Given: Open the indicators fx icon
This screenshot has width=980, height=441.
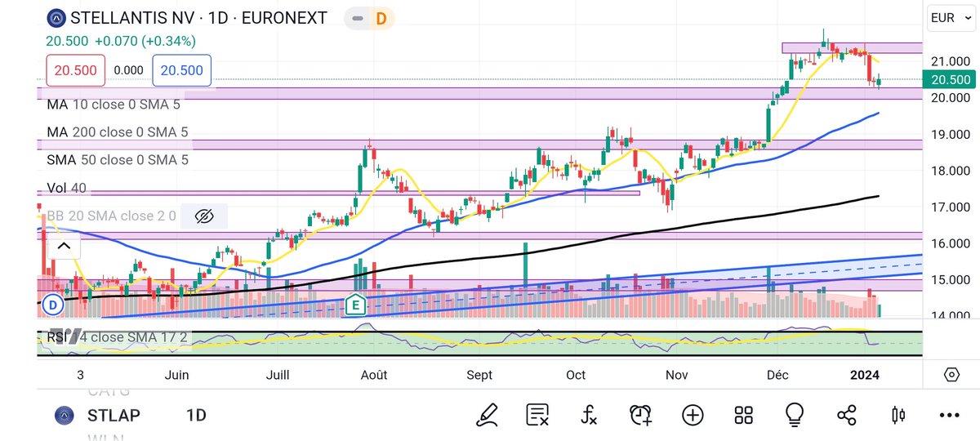Looking at the screenshot, I should [x=590, y=415].
